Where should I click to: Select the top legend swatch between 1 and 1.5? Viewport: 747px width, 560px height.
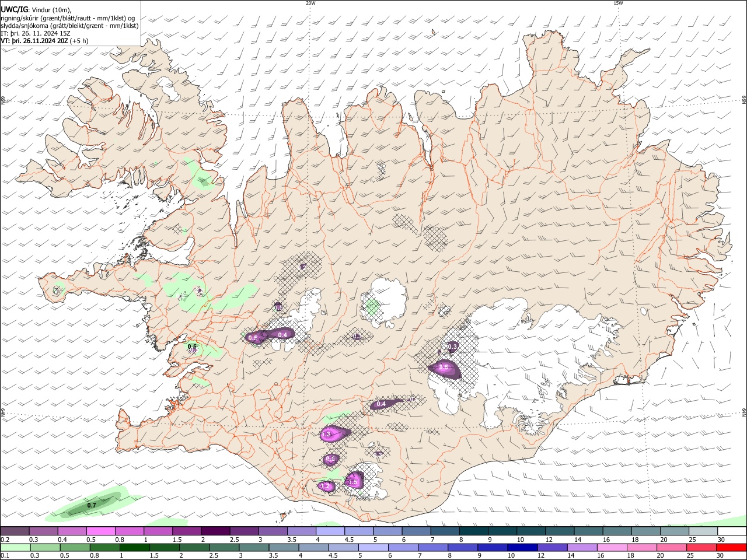tap(158, 531)
